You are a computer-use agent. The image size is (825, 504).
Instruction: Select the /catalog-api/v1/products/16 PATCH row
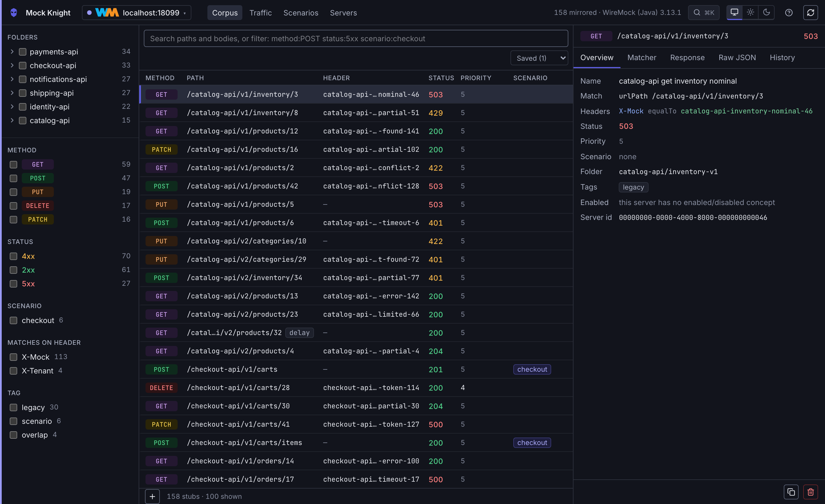356,149
